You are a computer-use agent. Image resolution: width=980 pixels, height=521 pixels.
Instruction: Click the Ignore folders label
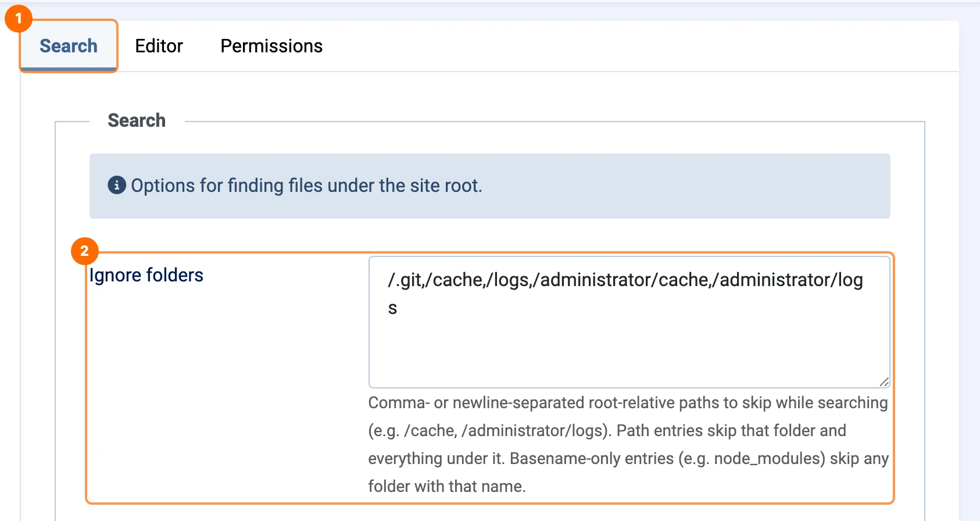click(146, 275)
